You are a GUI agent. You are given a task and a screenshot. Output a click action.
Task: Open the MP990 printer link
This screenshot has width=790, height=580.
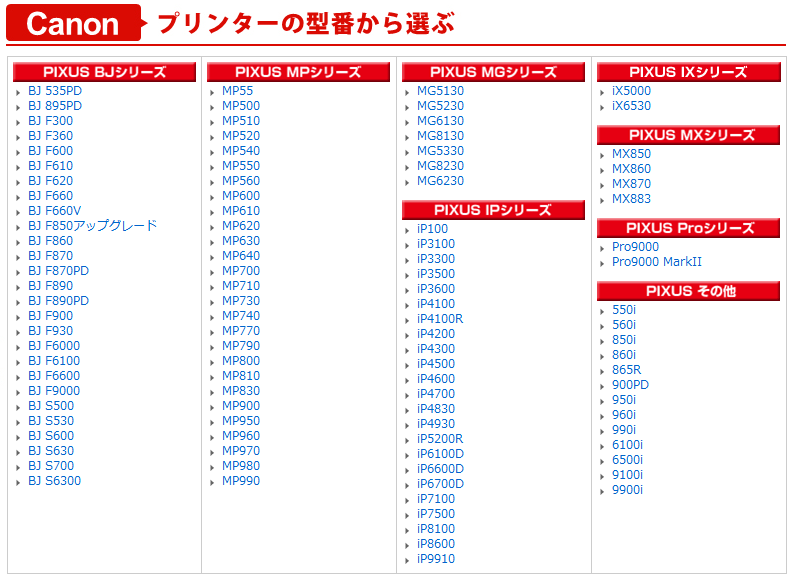(x=241, y=481)
